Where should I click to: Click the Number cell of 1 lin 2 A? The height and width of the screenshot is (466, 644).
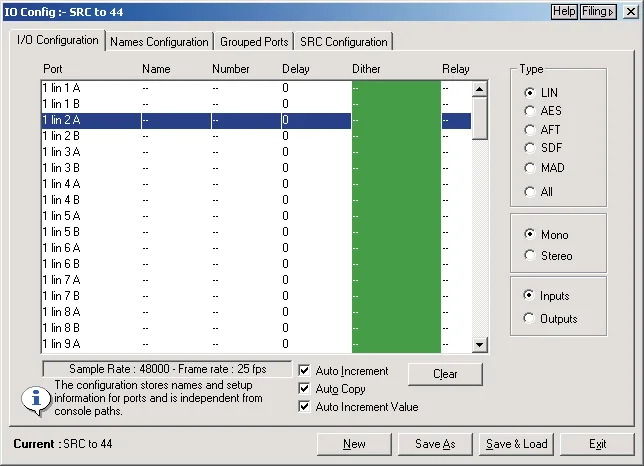246,120
